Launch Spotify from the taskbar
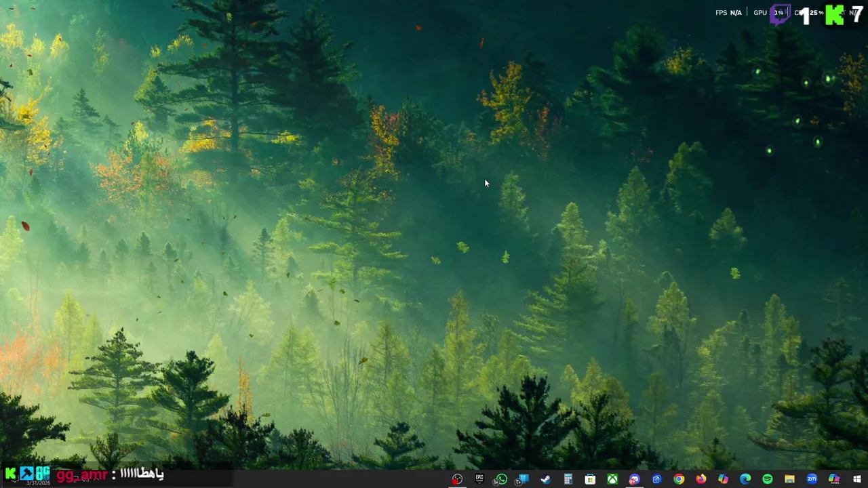The width and height of the screenshot is (868, 488). pyautogui.click(x=767, y=479)
